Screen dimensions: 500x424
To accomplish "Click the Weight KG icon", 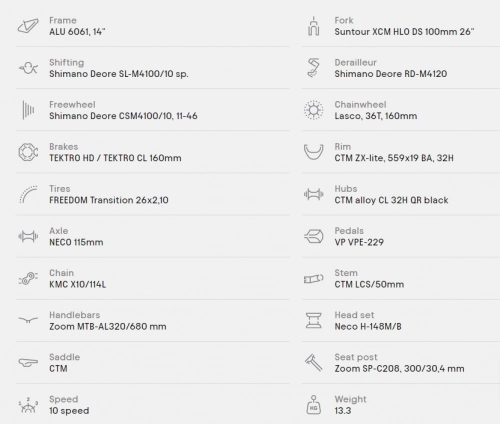I will (x=313, y=405).
